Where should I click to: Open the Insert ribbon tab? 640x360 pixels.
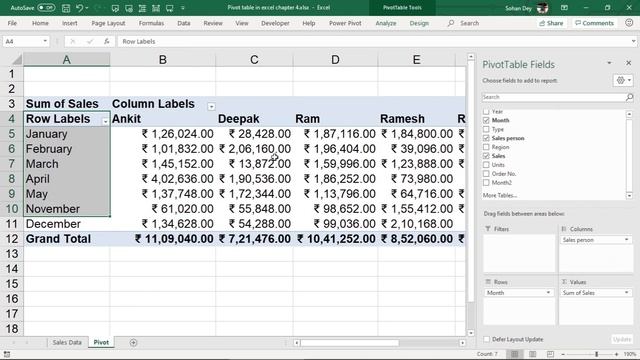[x=69, y=23]
